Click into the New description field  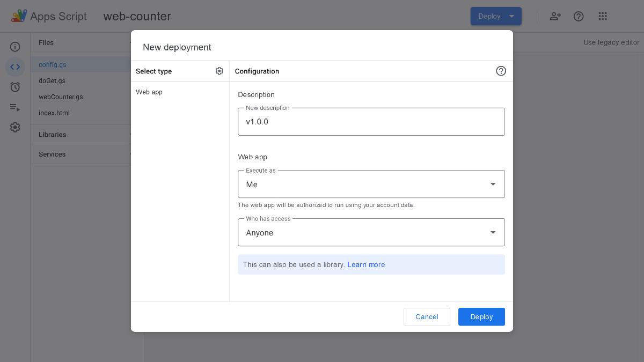tap(371, 122)
